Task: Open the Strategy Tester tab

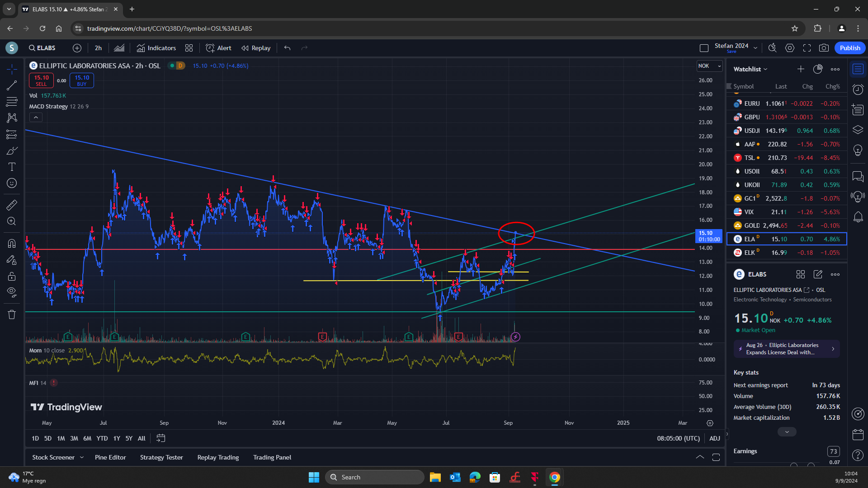Action: [161, 457]
